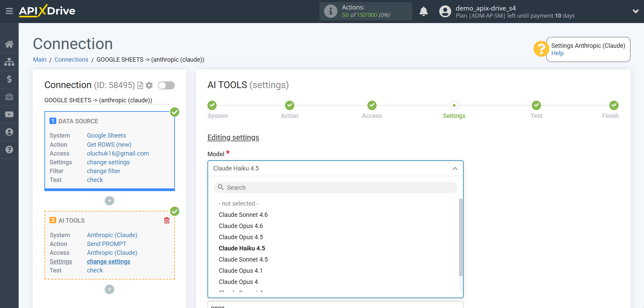Image resolution: width=644 pixels, height=308 pixels.
Task: Click the DATA SOURCE block title
Action: click(78, 121)
